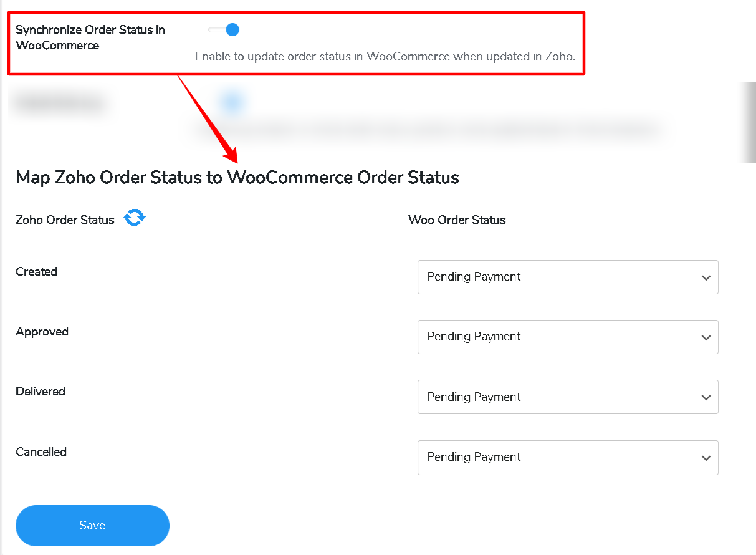Open the Pending Payment dropdown for Delivered
This screenshot has width=756, height=555.
click(567, 397)
